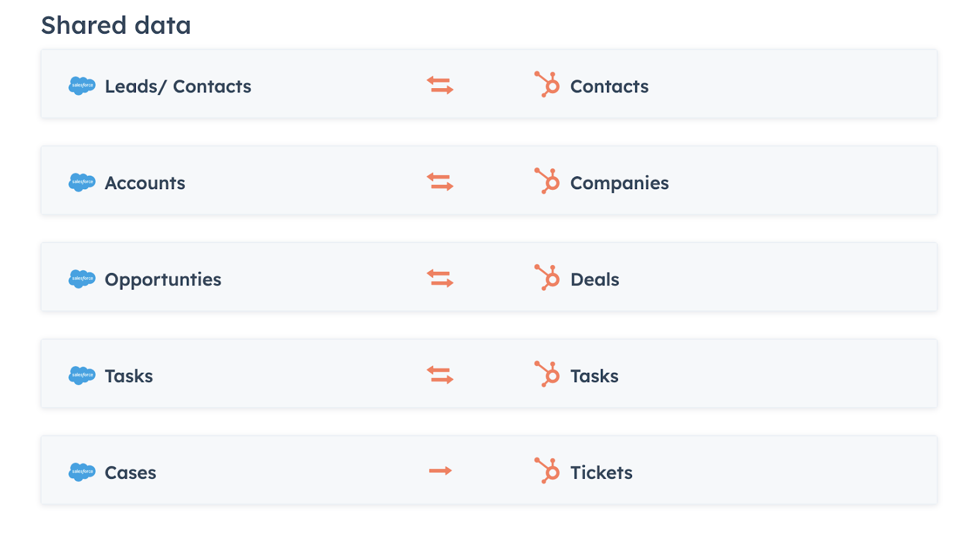Click the Salesforce cloud logo beside Cases
Screen dimensions: 980x548
[82, 472]
